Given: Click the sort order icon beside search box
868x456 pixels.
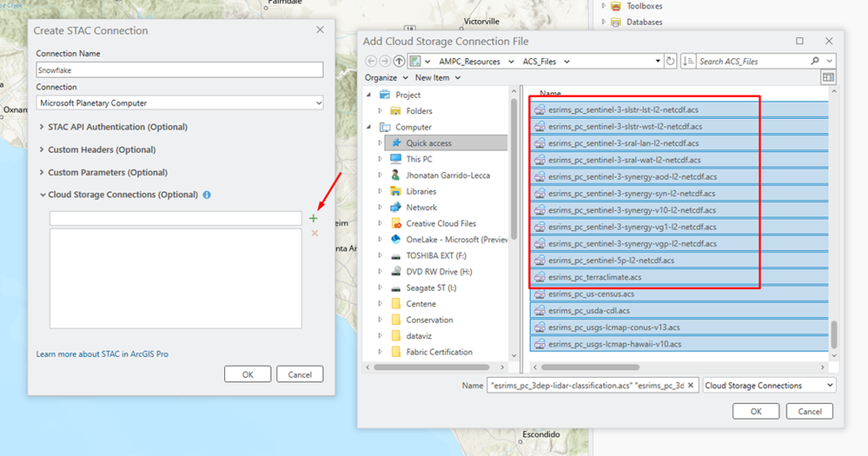Looking at the screenshot, I should point(687,62).
